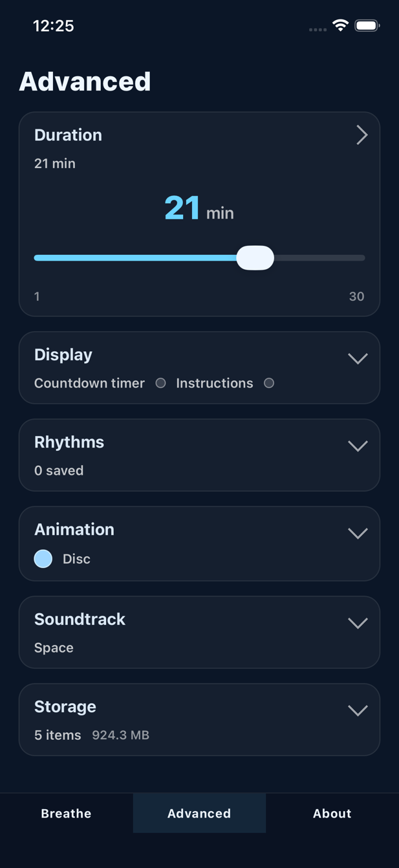This screenshot has height=868, width=399.
Task: Expand the Display section
Action: tap(358, 358)
